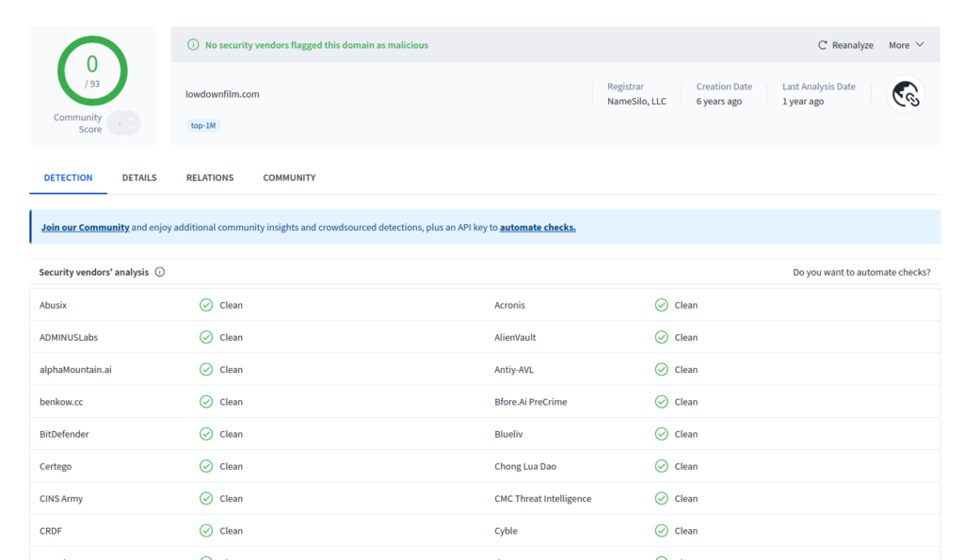Click Clean checkmark next to BitDefender
Viewport: 964px width, 560px height.
[206, 434]
